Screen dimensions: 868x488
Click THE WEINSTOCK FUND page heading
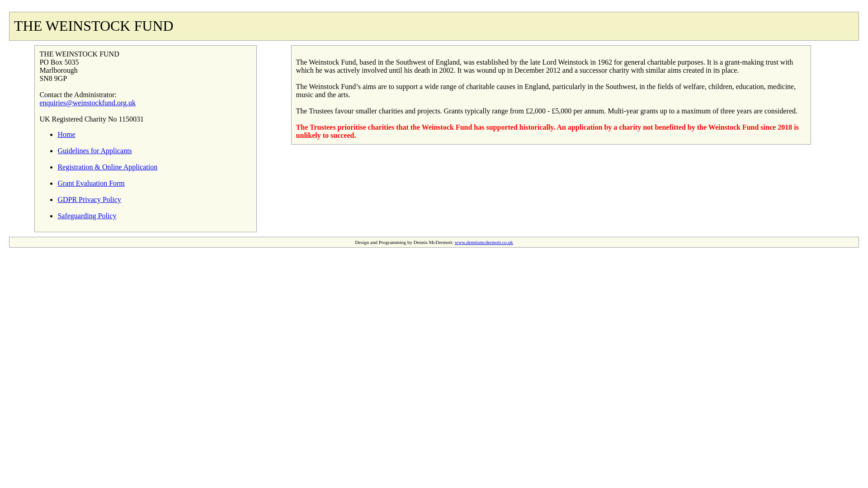pos(94,26)
